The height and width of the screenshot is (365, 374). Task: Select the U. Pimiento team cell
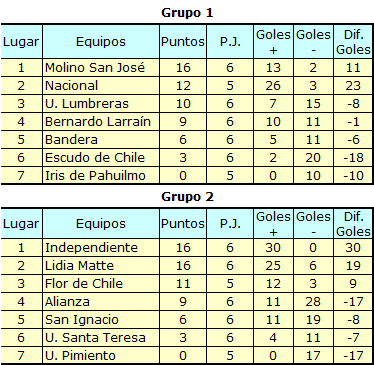(x=101, y=356)
